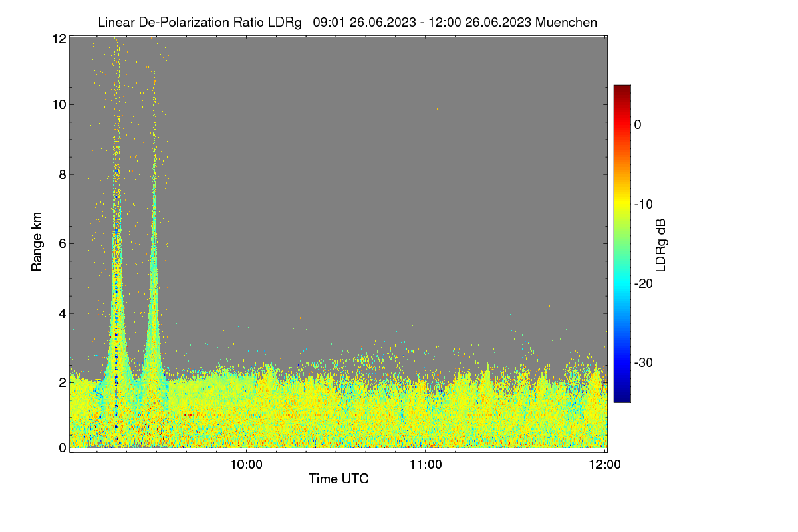The width and height of the screenshot is (798, 532).
Task: Click the plot title mentioning Muenchen
Action: [347, 22]
